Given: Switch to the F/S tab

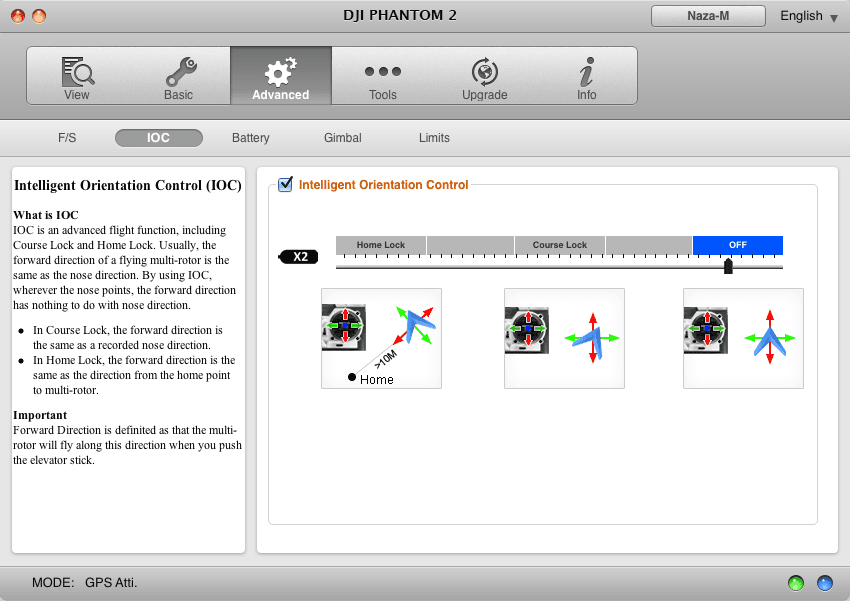Looking at the screenshot, I should [67, 138].
